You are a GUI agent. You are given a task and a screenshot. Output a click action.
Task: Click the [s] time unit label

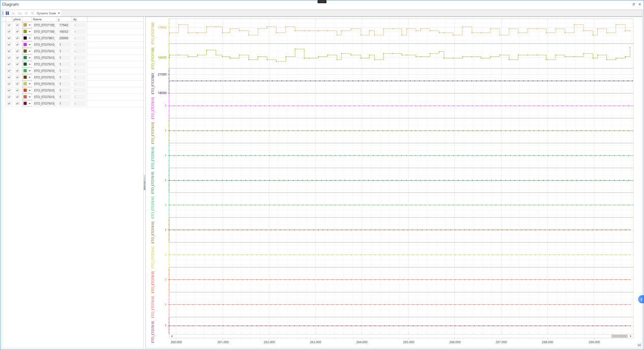[639, 345]
